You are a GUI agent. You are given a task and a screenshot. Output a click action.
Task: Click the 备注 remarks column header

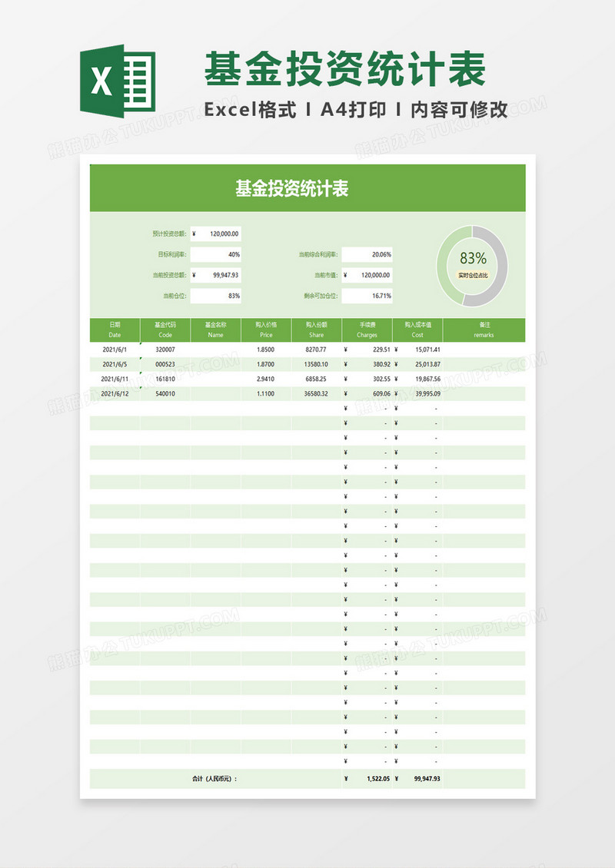coord(484,330)
